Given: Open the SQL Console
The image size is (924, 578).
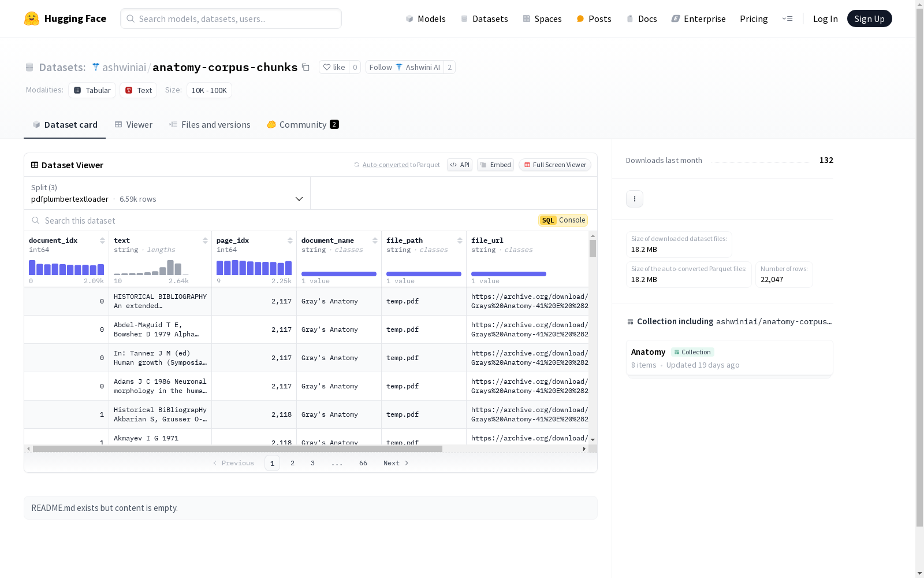Looking at the screenshot, I should point(563,220).
